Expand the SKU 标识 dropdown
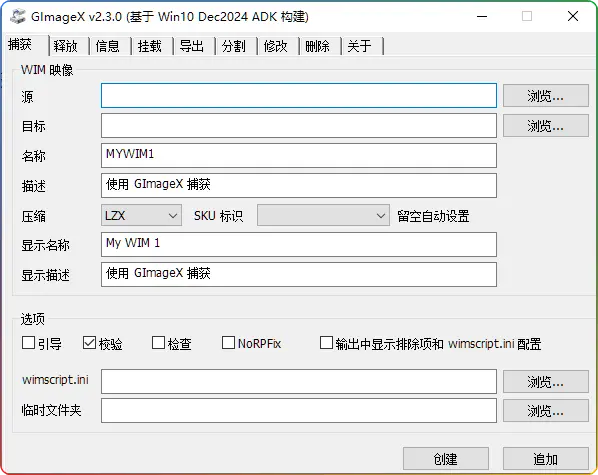598x475 pixels. tap(323, 215)
